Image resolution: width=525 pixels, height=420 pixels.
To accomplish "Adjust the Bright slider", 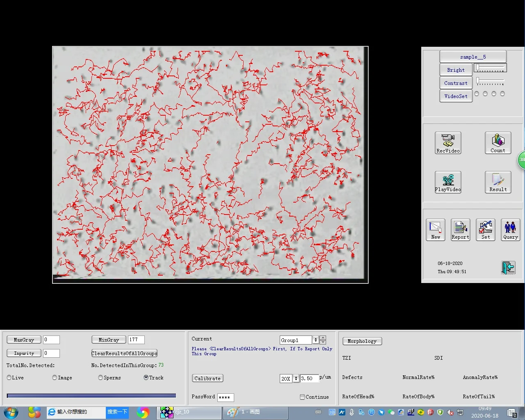I will point(490,68).
